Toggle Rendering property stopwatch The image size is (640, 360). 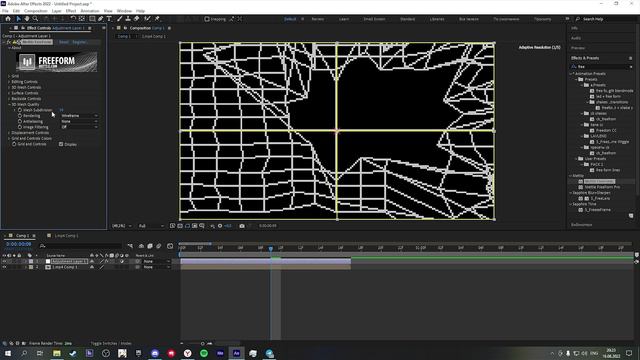(x=20, y=116)
